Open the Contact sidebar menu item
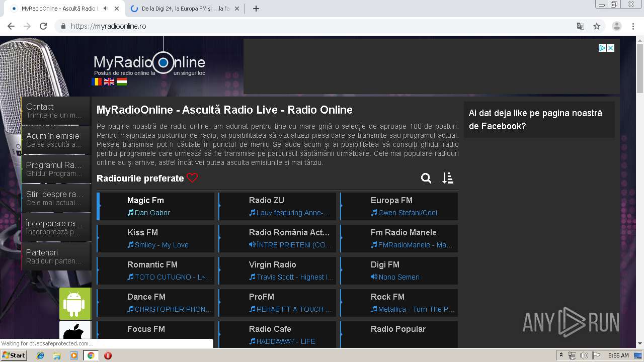644x362 pixels. point(56,111)
